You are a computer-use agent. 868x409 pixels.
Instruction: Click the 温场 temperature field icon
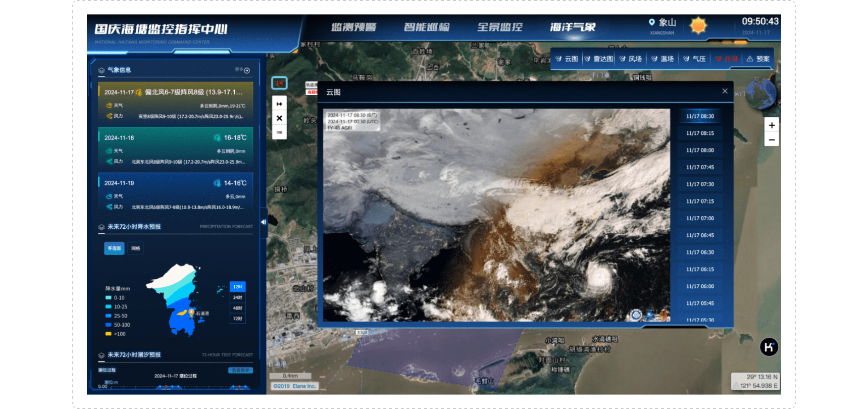[654, 59]
